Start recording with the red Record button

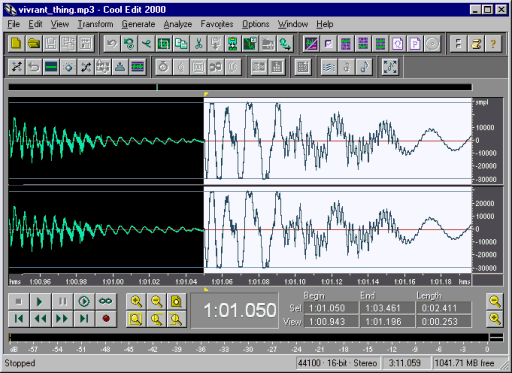(x=106, y=319)
